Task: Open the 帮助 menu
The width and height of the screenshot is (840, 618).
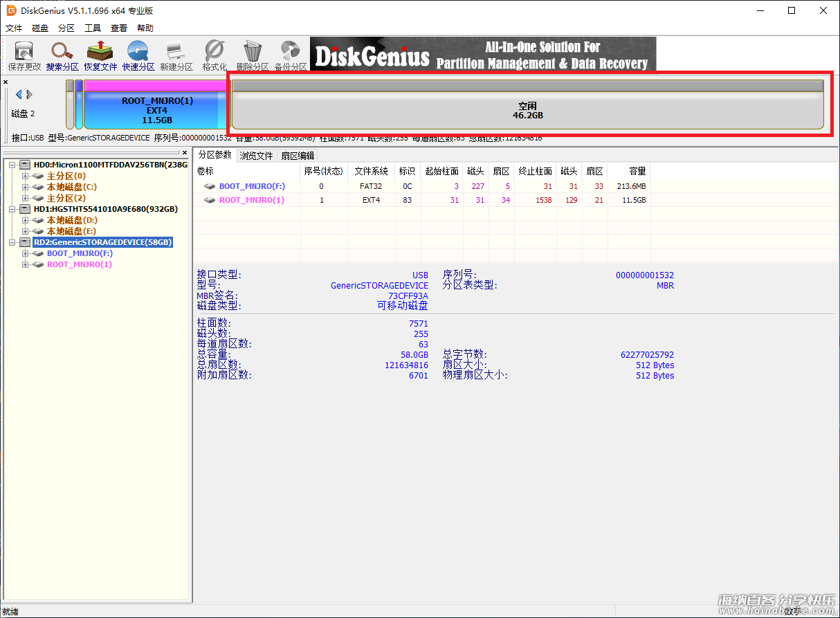Action: [145, 28]
